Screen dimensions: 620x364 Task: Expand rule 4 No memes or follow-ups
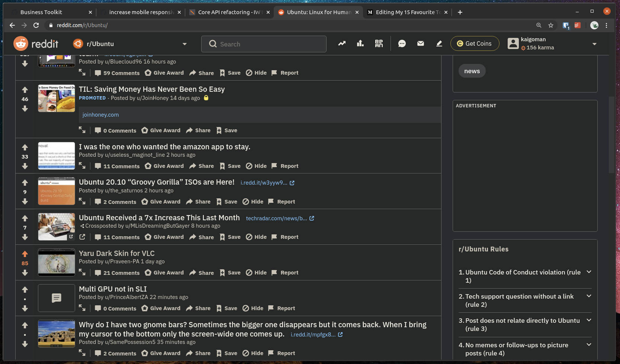pos(525,349)
